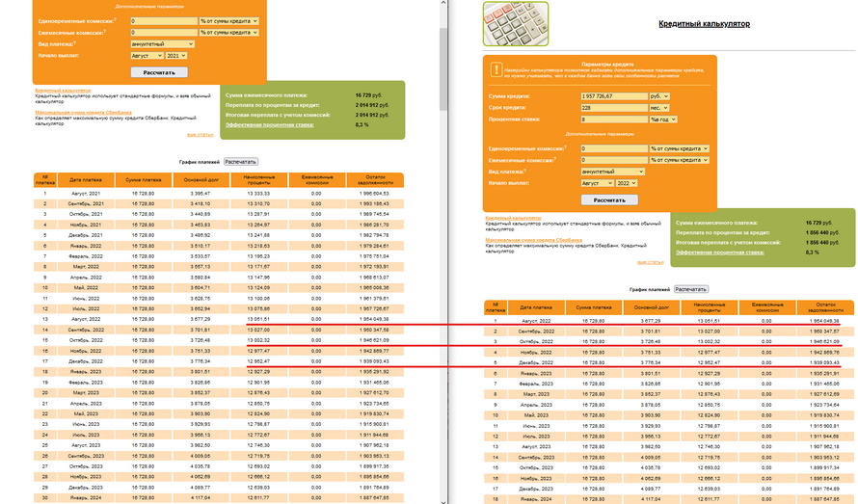Image resolution: width=858 pixels, height=504 pixels.
Task: Click Дата платежа column header in left table
Action: click(x=86, y=180)
